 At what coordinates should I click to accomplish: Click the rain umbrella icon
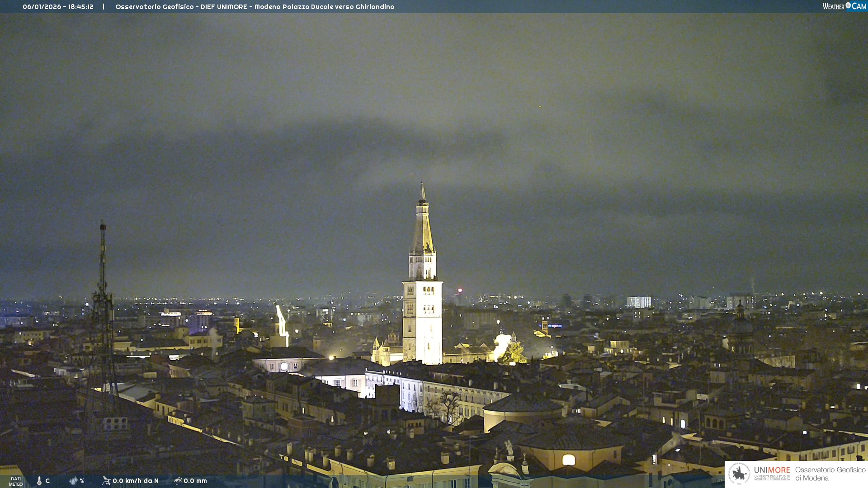[x=178, y=481]
